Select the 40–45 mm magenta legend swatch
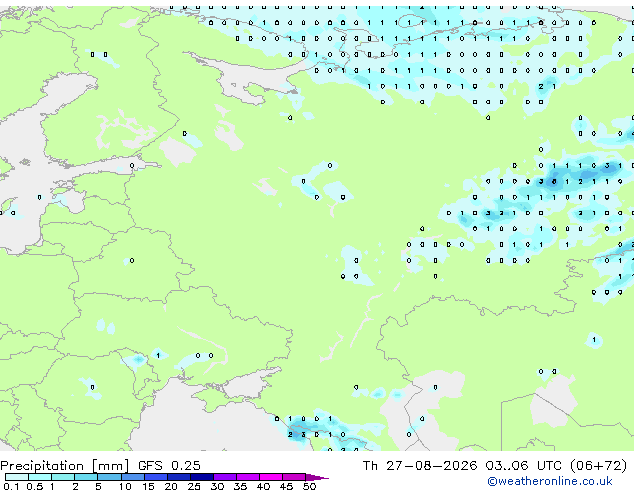The height and width of the screenshot is (490, 634). 271,477
